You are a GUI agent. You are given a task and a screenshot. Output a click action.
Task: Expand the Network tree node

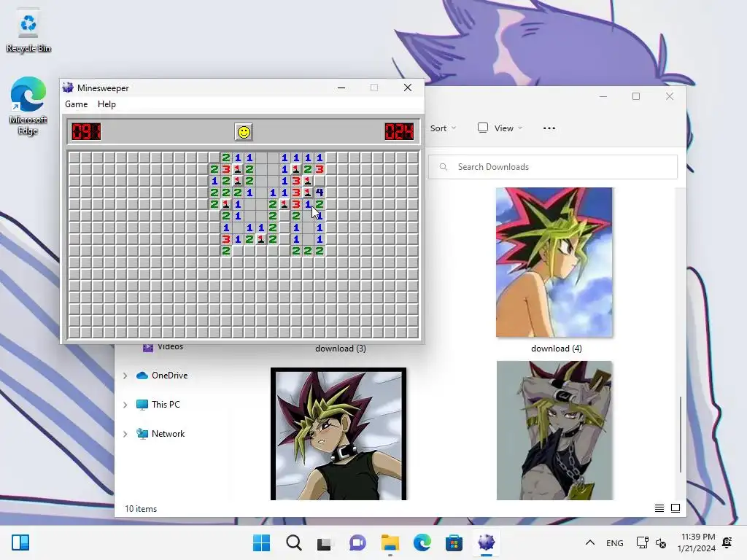(x=125, y=434)
